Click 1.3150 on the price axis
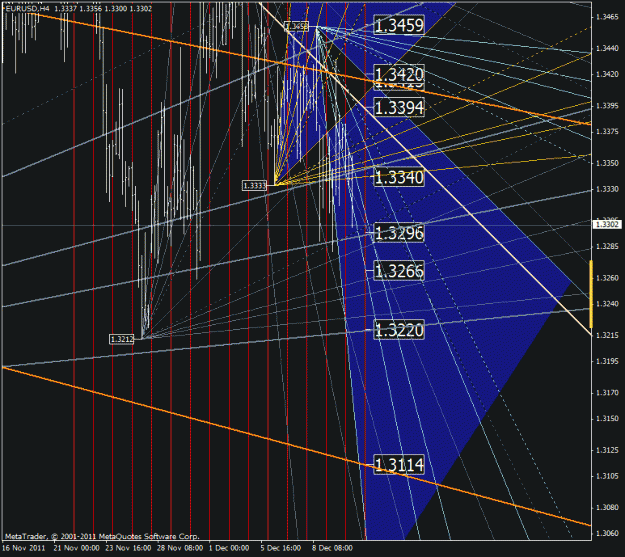625x557 pixels. tap(607, 419)
